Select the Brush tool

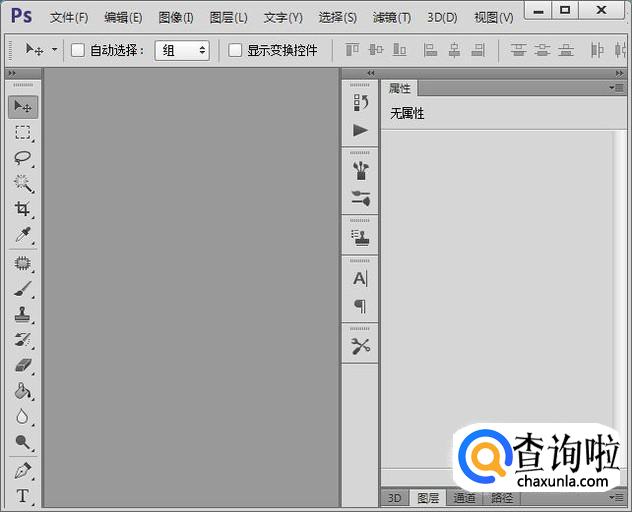(23, 289)
